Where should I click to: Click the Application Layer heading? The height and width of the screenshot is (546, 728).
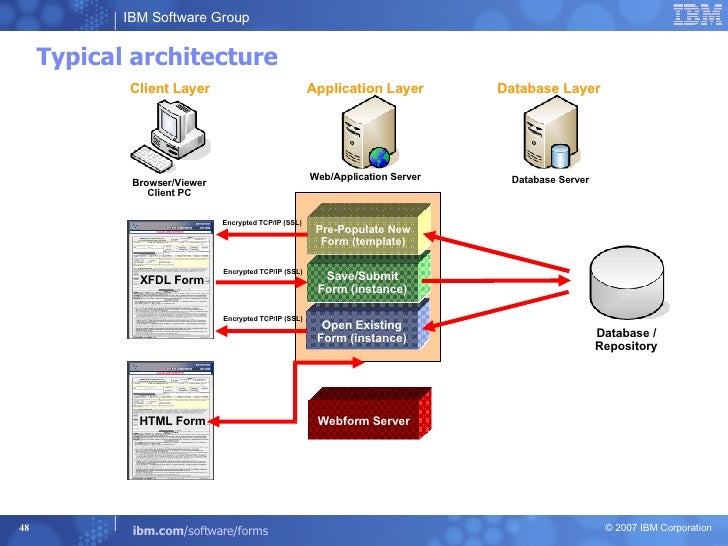click(365, 88)
